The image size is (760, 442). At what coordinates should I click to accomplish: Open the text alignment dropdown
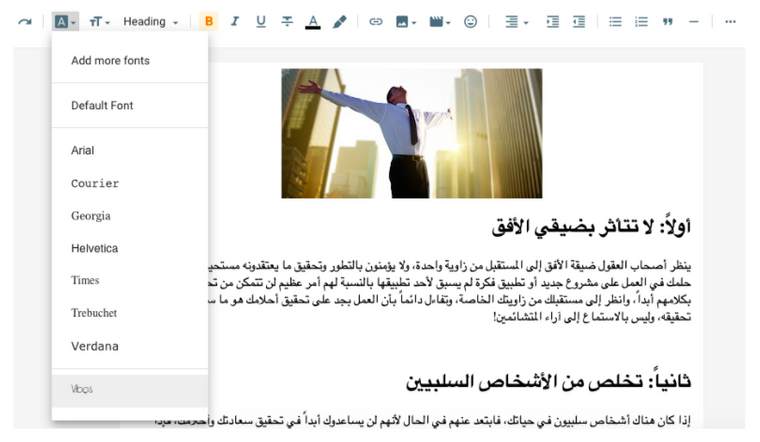tap(516, 22)
